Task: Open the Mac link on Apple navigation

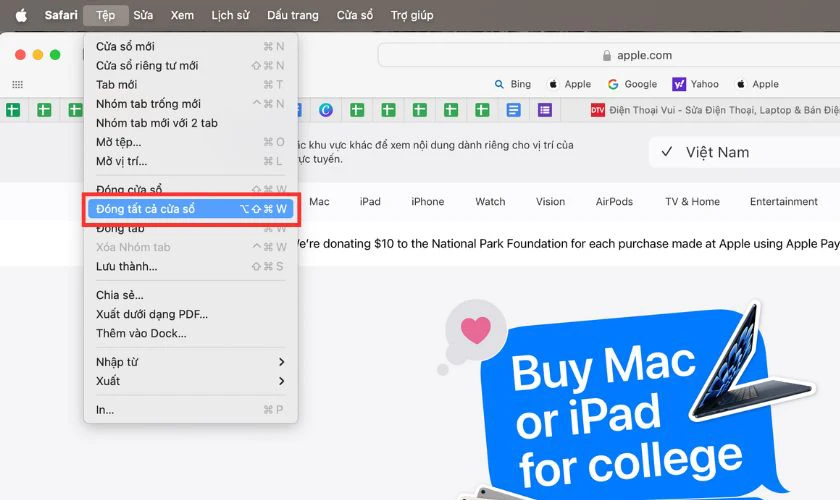Action: [319, 202]
